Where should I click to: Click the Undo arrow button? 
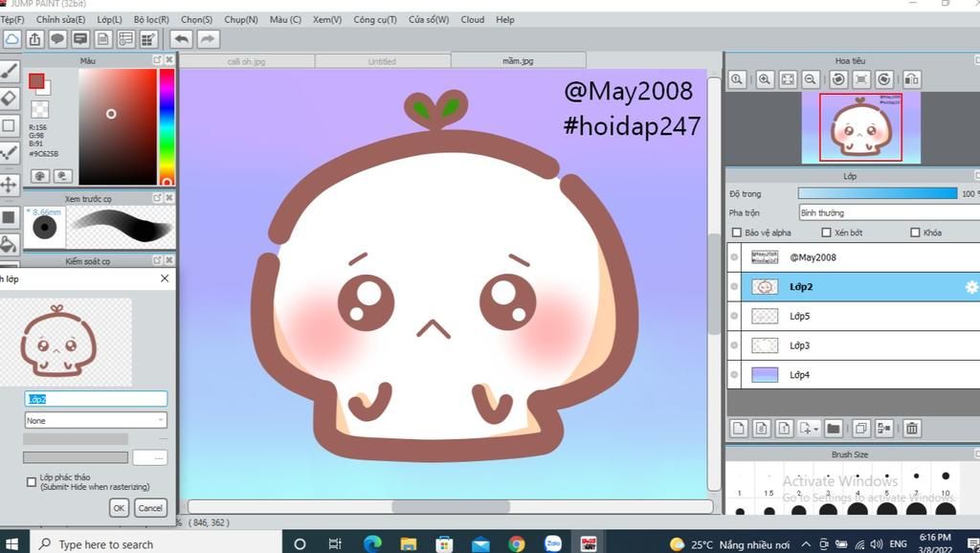coord(181,39)
